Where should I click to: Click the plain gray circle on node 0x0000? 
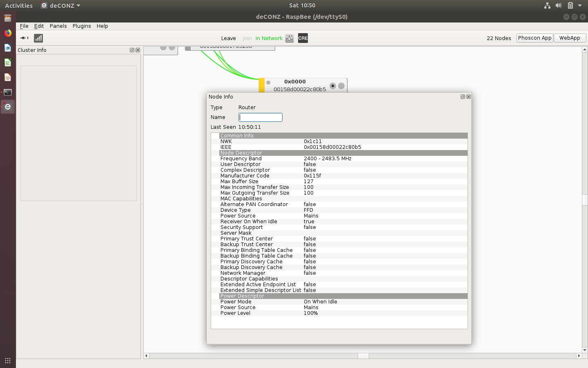click(x=341, y=86)
